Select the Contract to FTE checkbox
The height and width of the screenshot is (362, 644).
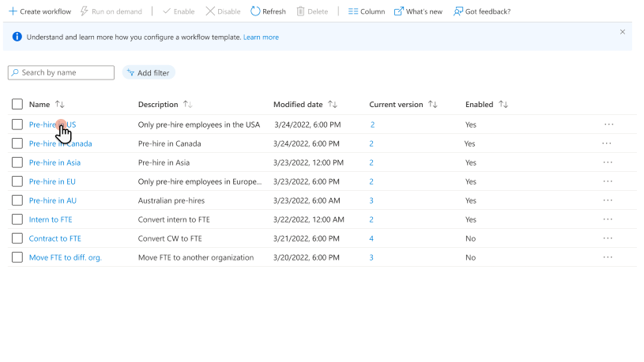pyautogui.click(x=17, y=238)
